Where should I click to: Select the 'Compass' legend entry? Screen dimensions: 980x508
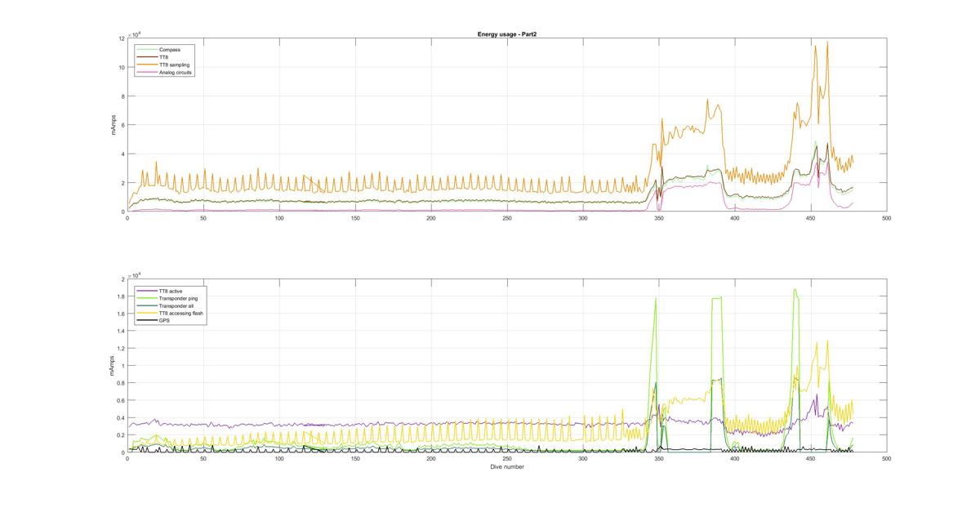(x=170, y=50)
